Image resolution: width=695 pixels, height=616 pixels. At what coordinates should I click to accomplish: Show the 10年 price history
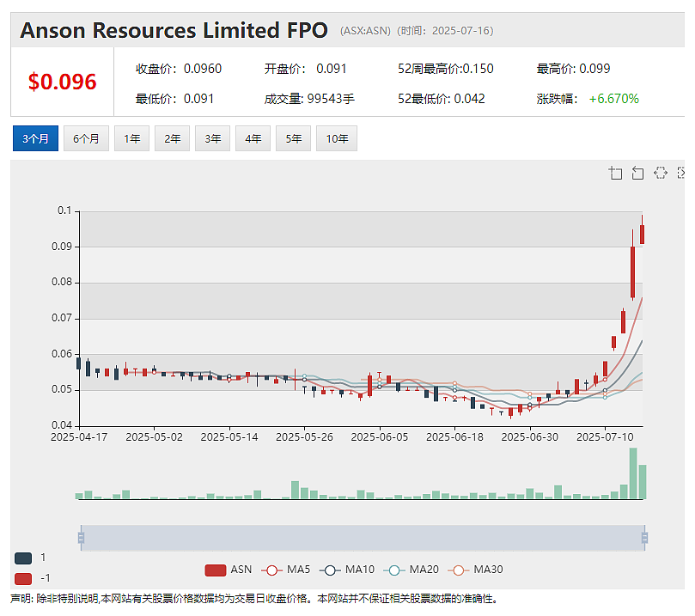(x=337, y=138)
